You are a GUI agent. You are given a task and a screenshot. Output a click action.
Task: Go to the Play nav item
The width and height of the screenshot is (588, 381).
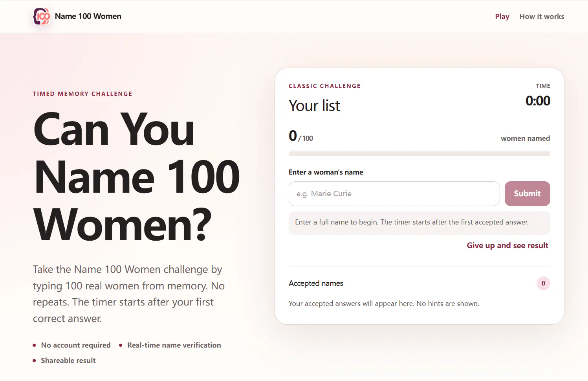502,17
